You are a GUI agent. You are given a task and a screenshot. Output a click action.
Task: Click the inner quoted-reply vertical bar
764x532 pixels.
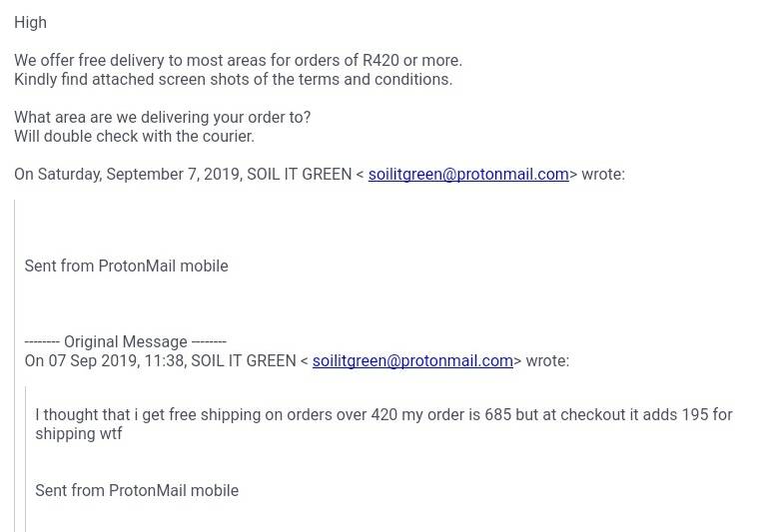(x=25, y=459)
